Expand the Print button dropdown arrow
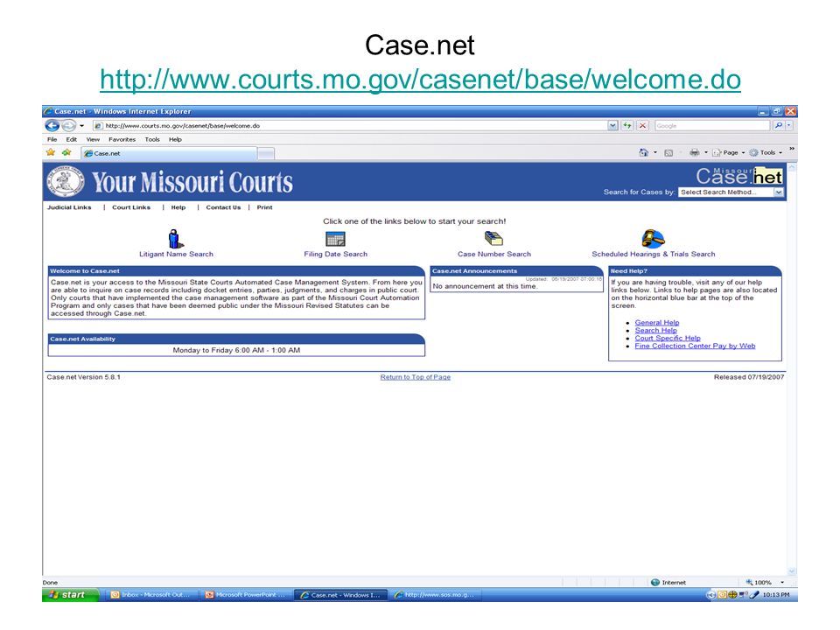This screenshot has width=840, height=630. (x=706, y=152)
